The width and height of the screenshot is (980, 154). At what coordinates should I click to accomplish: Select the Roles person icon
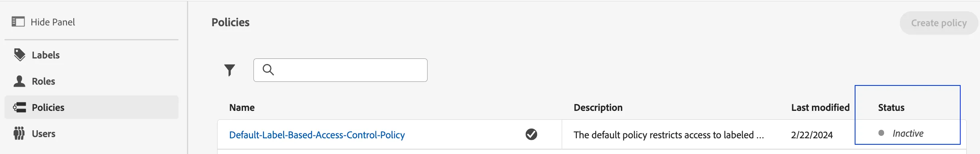(x=19, y=81)
